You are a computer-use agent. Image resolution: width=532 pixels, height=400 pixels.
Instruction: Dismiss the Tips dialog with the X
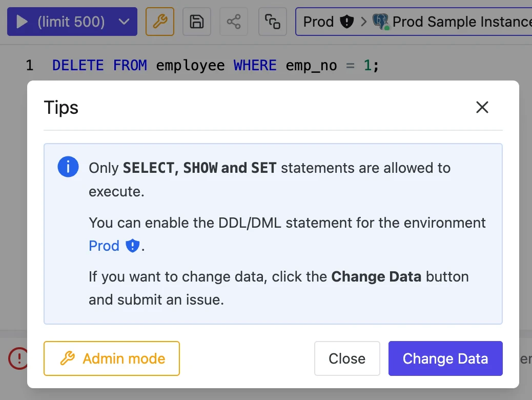tap(482, 107)
